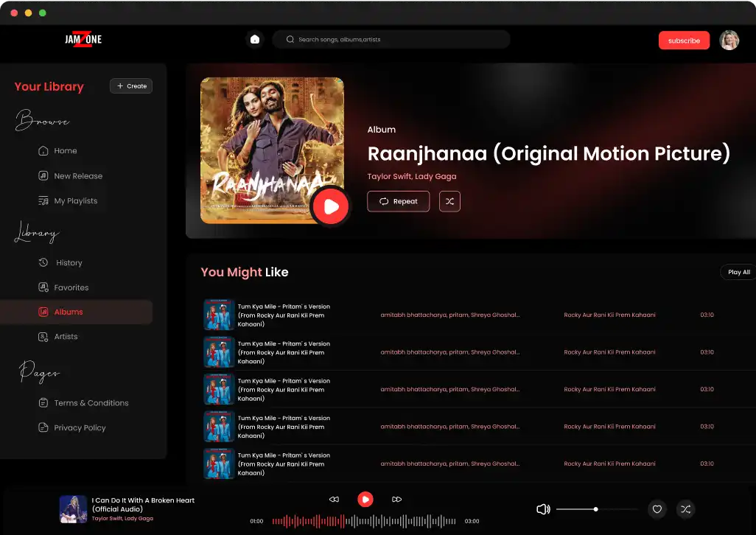Click the New Release music icon
Screen dimensions: 756x535
pos(43,176)
